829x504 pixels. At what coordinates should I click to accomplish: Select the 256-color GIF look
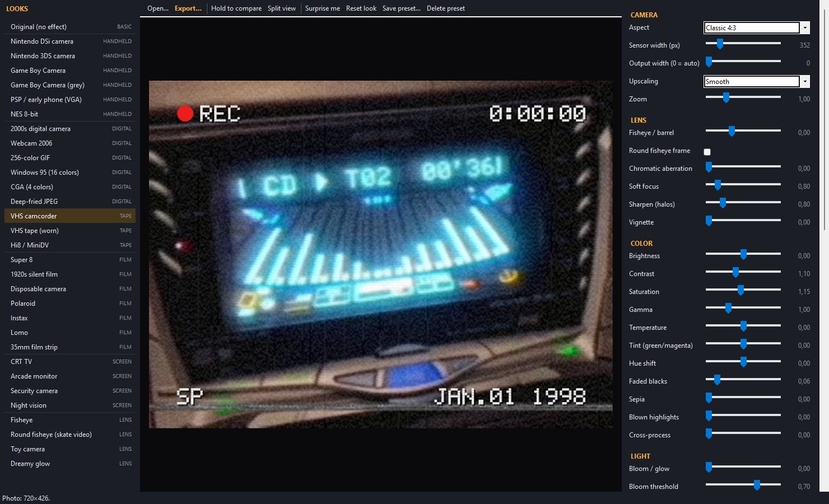click(70, 158)
